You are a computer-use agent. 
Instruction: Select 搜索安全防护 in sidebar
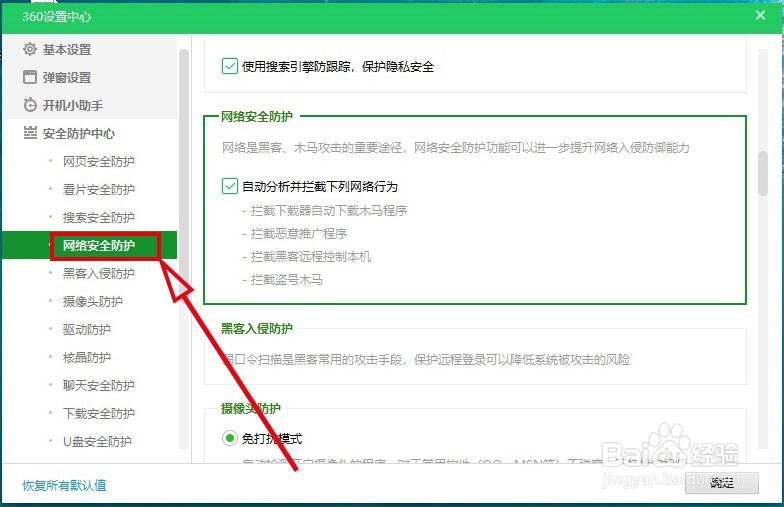point(98,218)
